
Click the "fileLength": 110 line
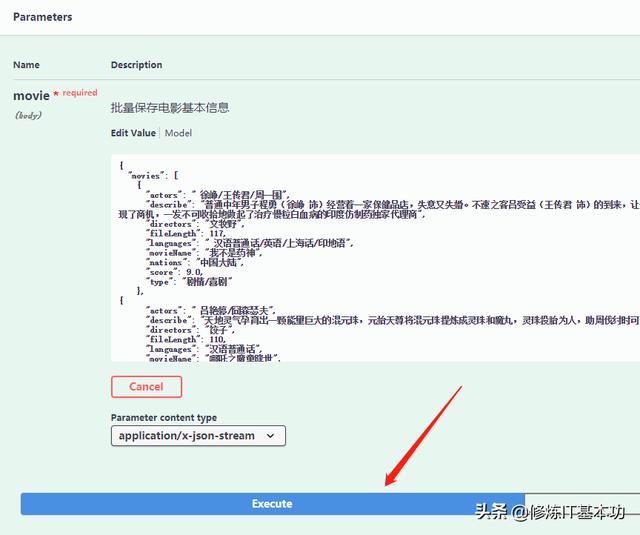tap(186, 340)
